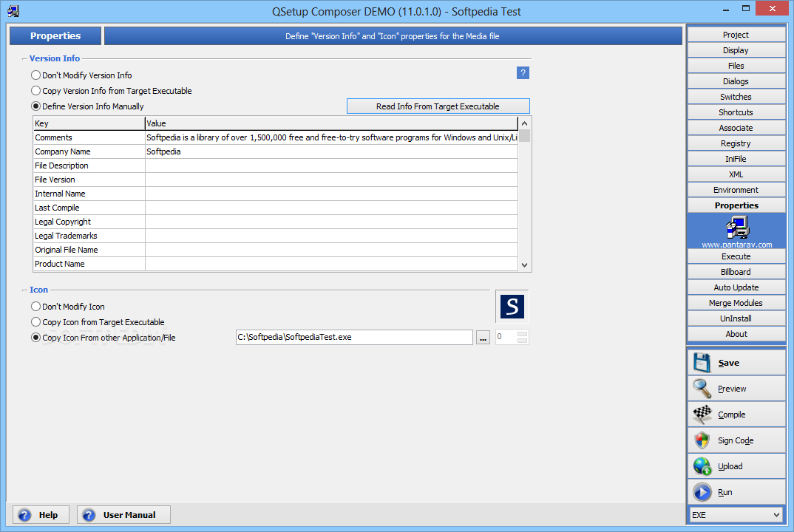794x532 pixels.
Task: Click the User Manual button label
Action: (x=129, y=515)
